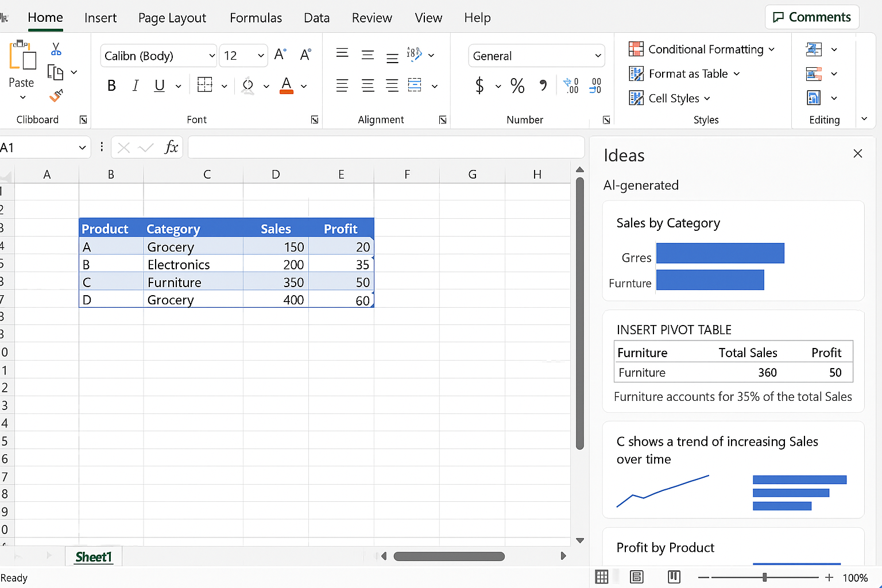Click the Copy icon

pyautogui.click(x=56, y=72)
